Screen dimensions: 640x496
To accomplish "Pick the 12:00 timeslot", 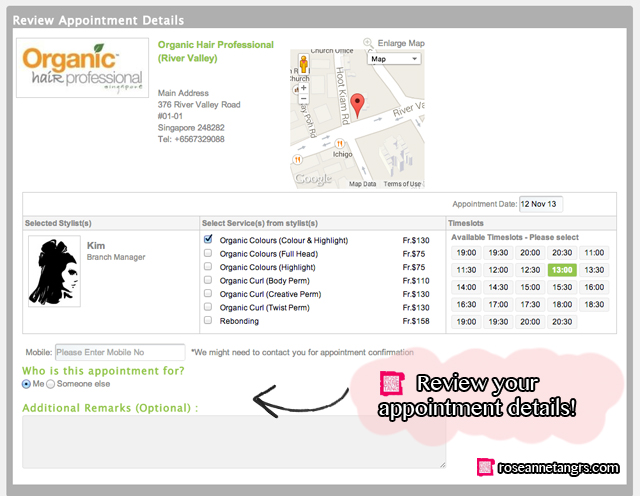I will tap(498, 270).
